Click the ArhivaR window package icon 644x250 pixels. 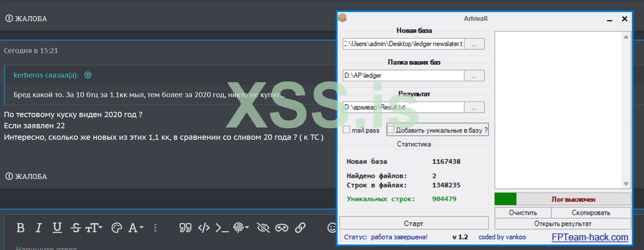coord(342,18)
